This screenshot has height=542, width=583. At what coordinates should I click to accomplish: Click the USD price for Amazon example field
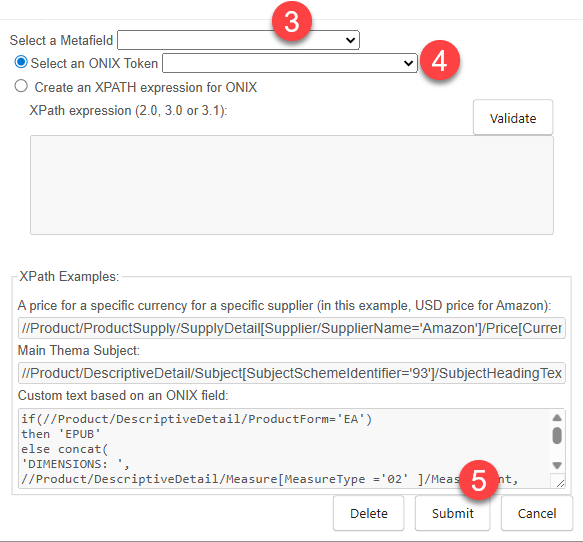point(292,328)
